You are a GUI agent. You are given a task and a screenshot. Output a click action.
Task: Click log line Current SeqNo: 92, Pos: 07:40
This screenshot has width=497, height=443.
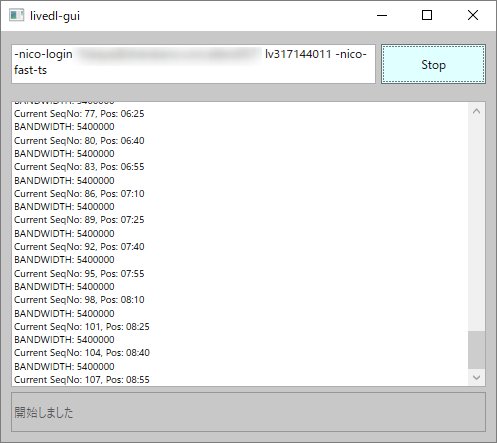[x=79, y=247]
